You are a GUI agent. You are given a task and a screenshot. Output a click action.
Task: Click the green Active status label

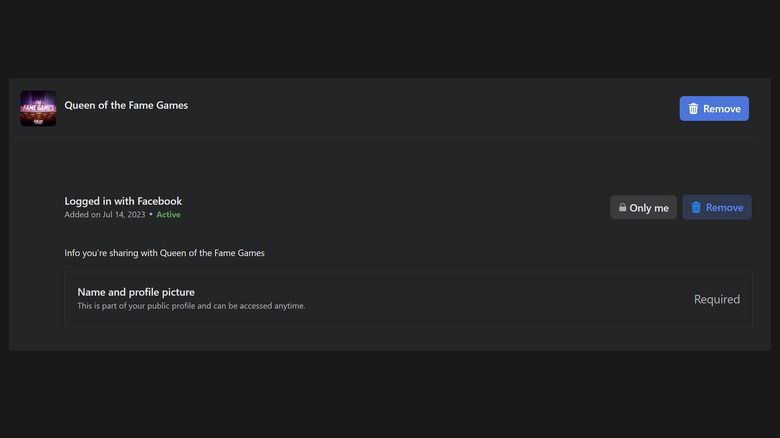[x=168, y=214]
